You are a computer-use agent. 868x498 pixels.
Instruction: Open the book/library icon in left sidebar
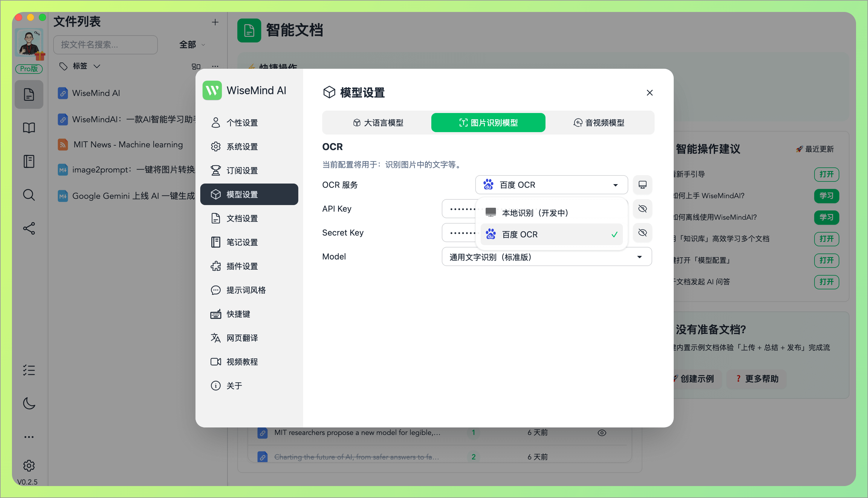[29, 128]
